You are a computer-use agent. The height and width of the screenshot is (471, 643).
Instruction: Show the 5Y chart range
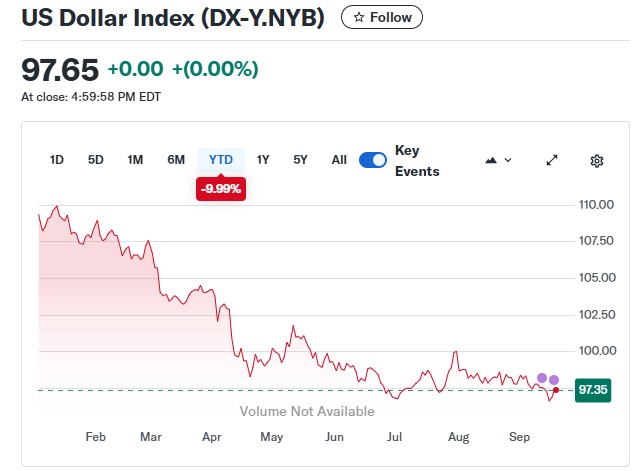(300, 160)
